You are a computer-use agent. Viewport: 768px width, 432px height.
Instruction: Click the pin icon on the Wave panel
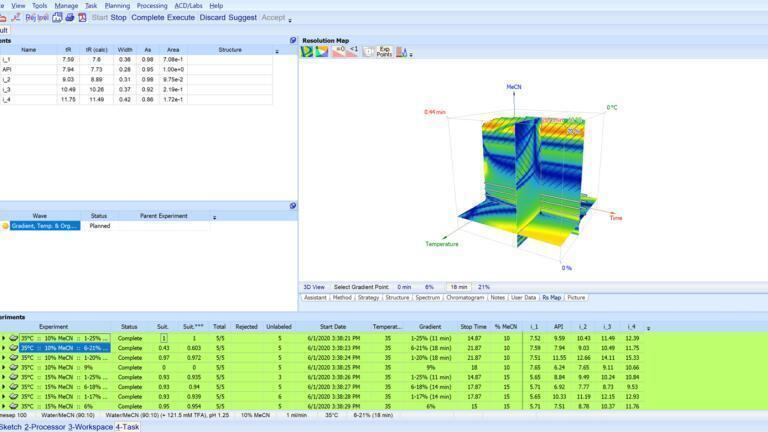293,206
